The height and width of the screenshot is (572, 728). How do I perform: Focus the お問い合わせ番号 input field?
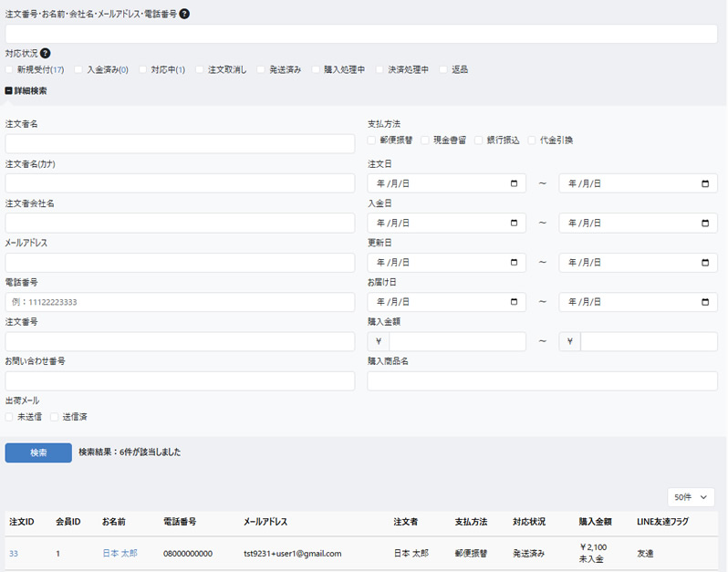click(180, 381)
